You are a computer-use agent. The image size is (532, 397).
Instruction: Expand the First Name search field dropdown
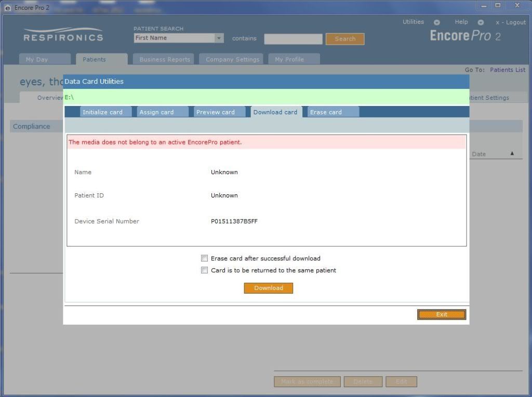coord(219,38)
